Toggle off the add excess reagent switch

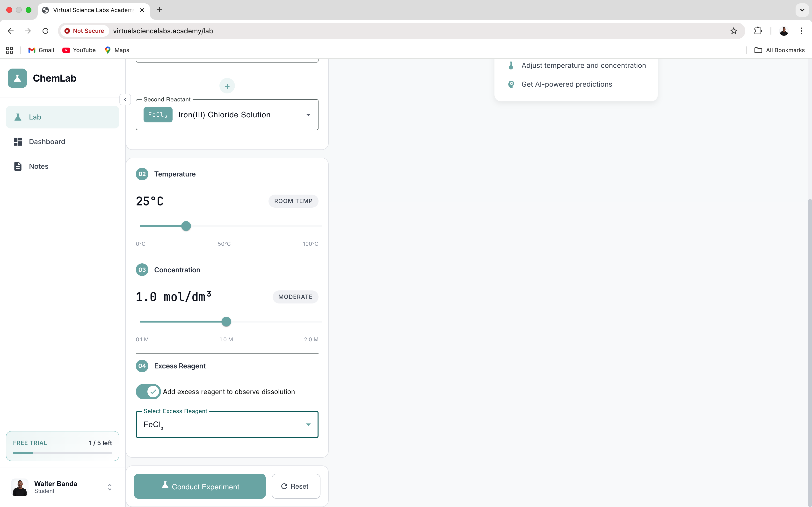click(x=148, y=392)
